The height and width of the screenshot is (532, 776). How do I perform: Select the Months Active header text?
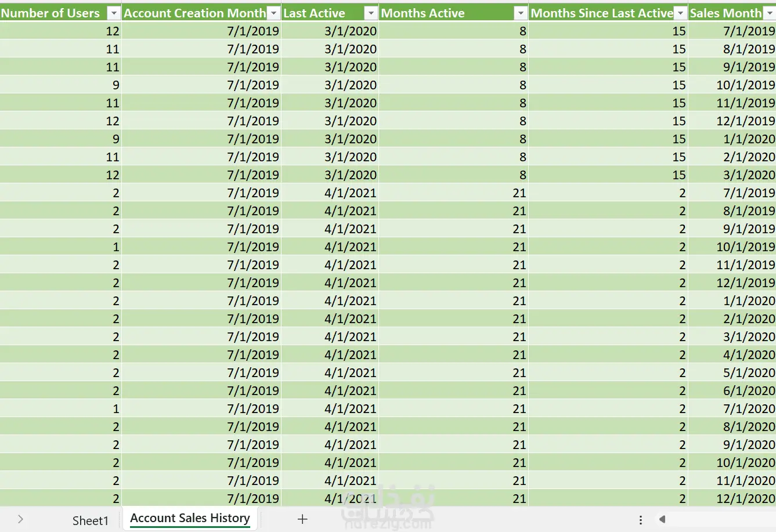coord(423,13)
